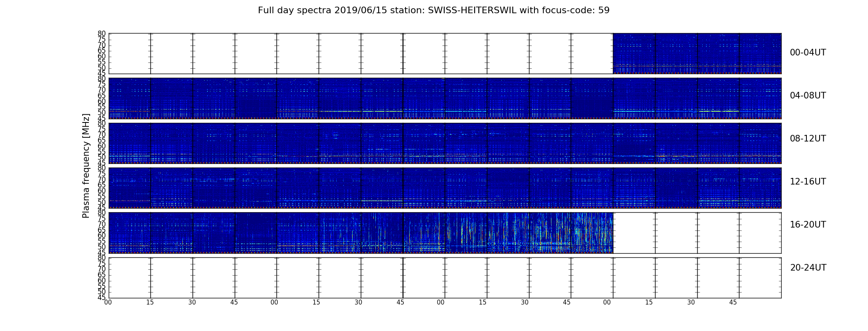Click the 12-16UT spectrogram panel
The width and height of the screenshot is (868, 331).
[445, 188]
